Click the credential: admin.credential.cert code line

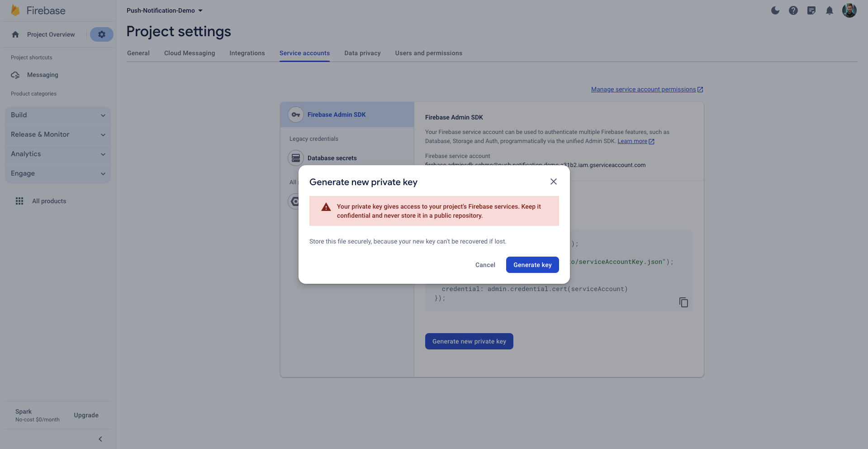[x=535, y=289]
